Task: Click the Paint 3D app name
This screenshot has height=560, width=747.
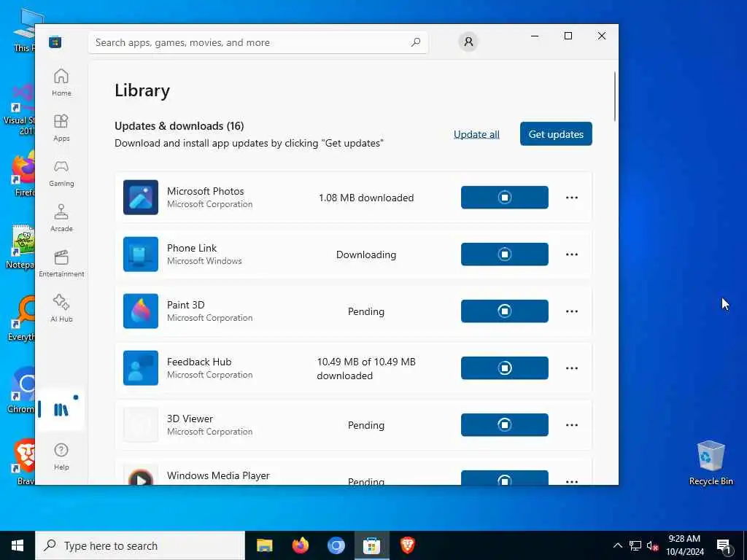Action: [185, 305]
